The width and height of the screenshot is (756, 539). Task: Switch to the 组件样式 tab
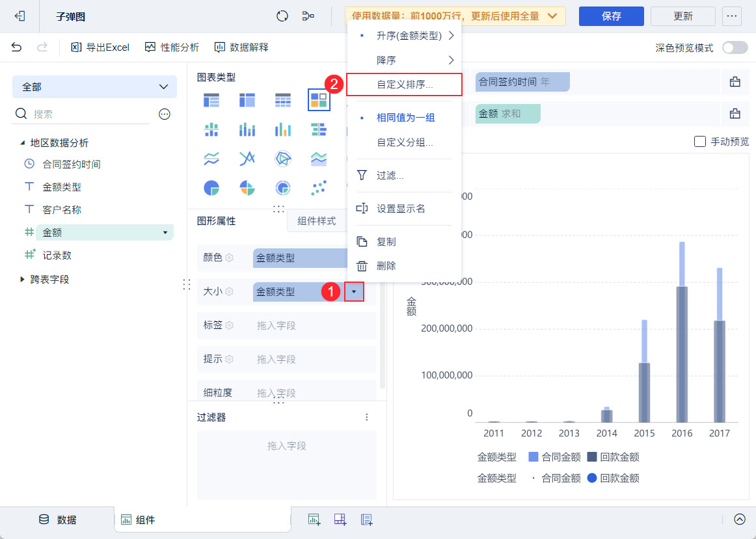click(x=317, y=221)
